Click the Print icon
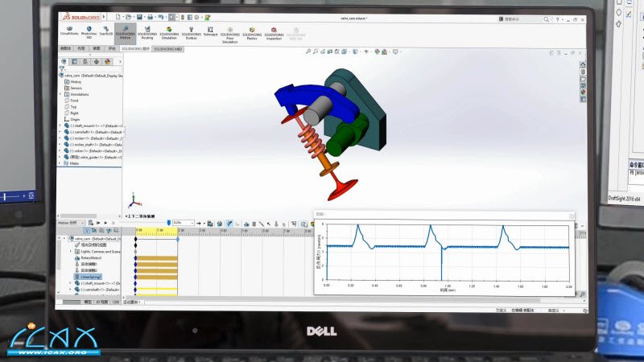 150,17
